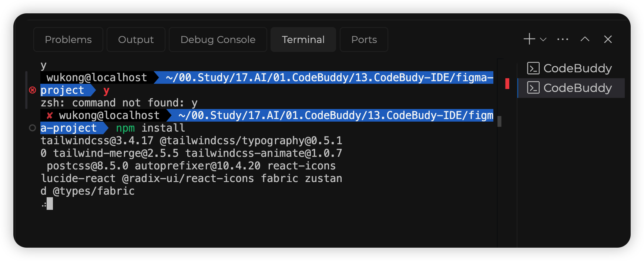644x261 pixels.
Task: Click the red X status in the prompt
Action: click(50, 115)
